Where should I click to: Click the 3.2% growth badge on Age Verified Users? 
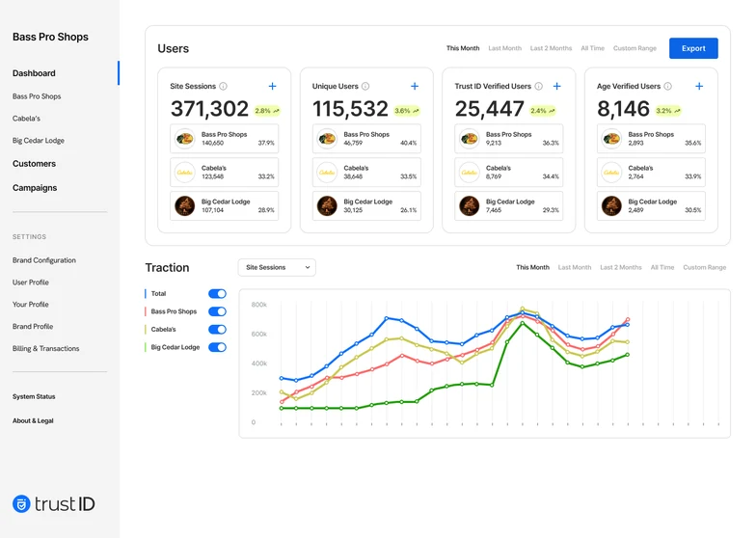(x=668, y=111)
